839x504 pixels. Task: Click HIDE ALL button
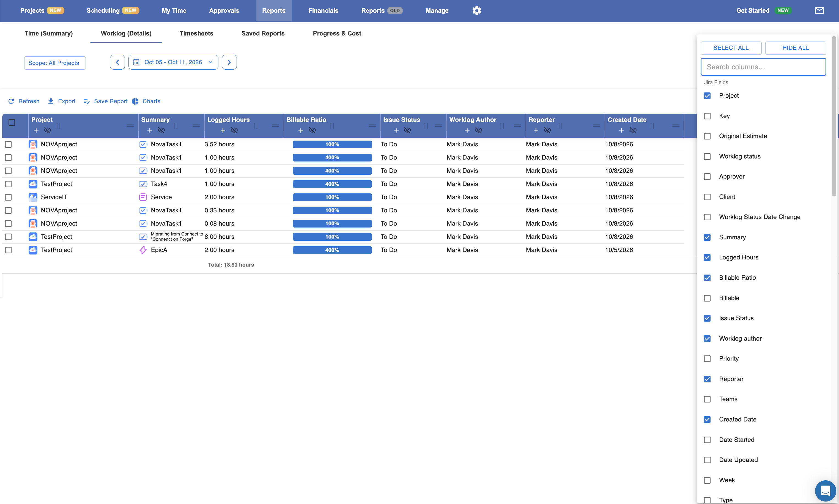coord(796,48)
